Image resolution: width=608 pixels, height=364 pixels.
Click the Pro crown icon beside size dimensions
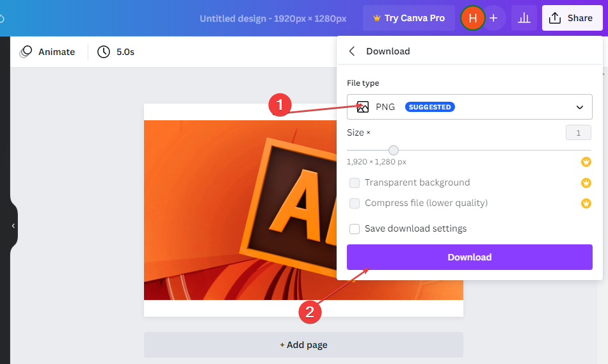click(x=586, y=162)
